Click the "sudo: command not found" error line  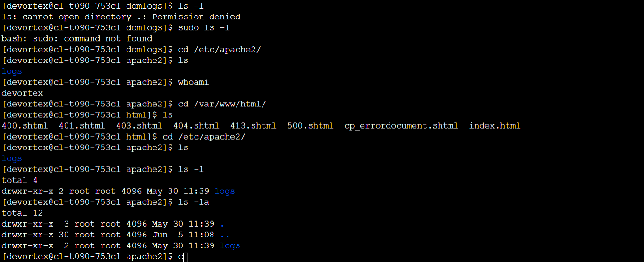pos(76,39)
